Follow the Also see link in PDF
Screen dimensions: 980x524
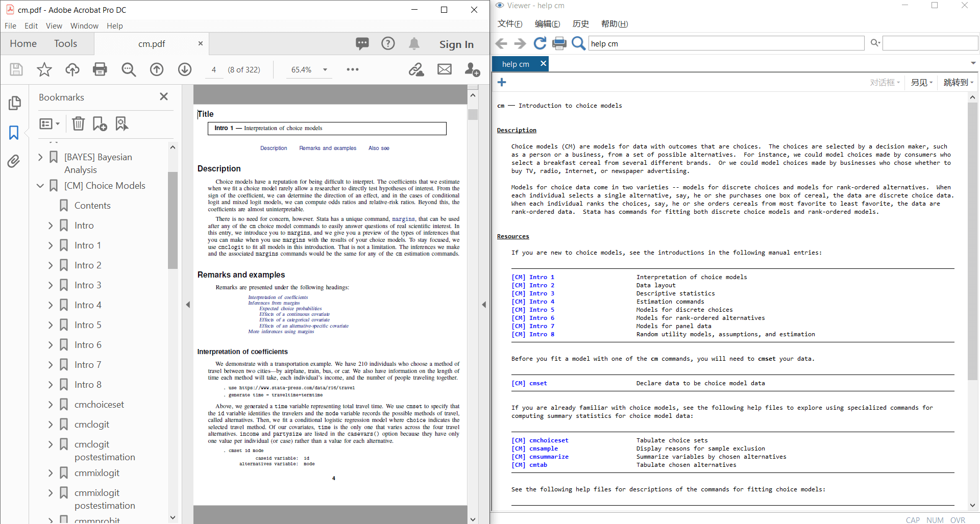[x=379, y=148]
